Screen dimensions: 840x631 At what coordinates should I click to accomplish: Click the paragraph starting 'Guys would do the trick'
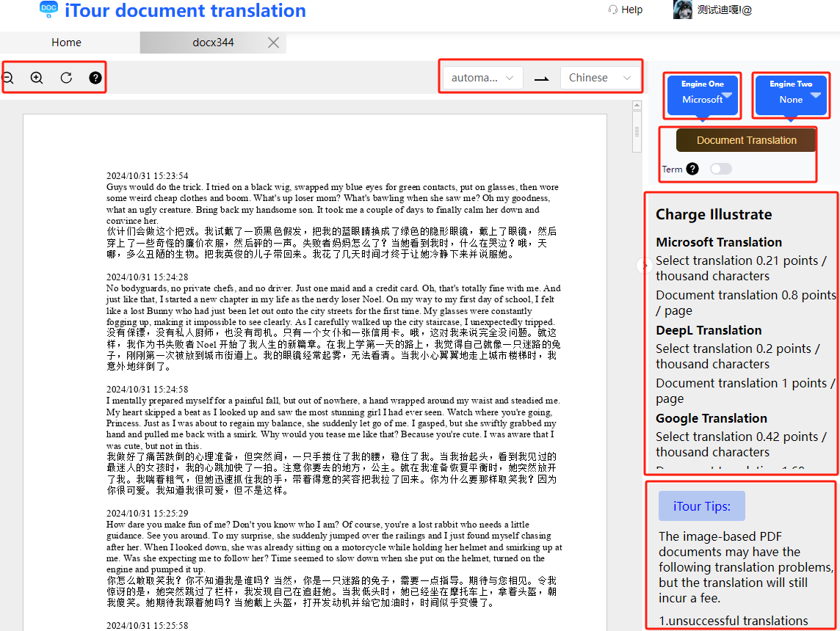[x=332, y=204]
